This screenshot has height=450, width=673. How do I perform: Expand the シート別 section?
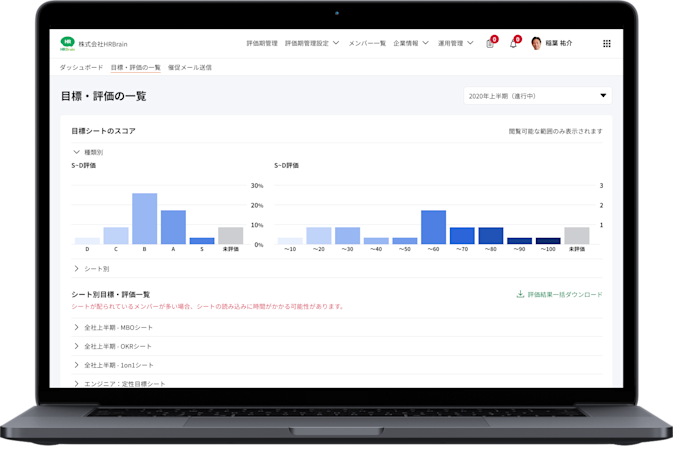pyautogui.click(x=91, y=269)
